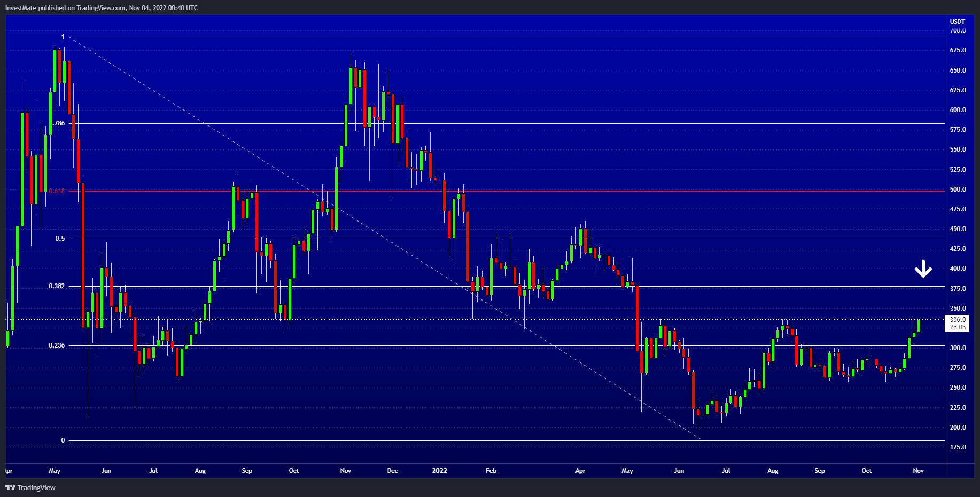Viewport: 980px width, 497px height.
Task: Click the 225.0 price axis value
Action: click(x=958, y=408)
